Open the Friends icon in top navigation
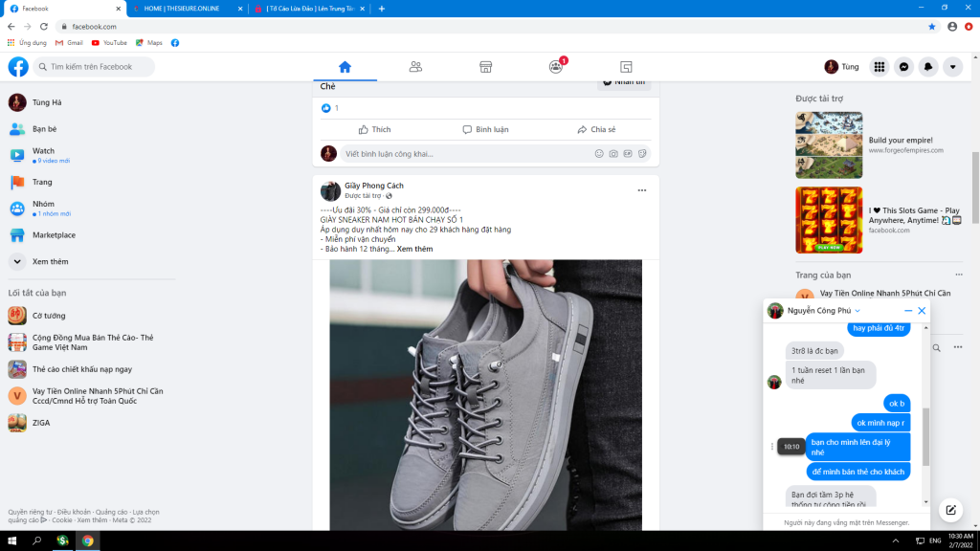This screenshot has width=980, height=551. click(x=415, y=67)
